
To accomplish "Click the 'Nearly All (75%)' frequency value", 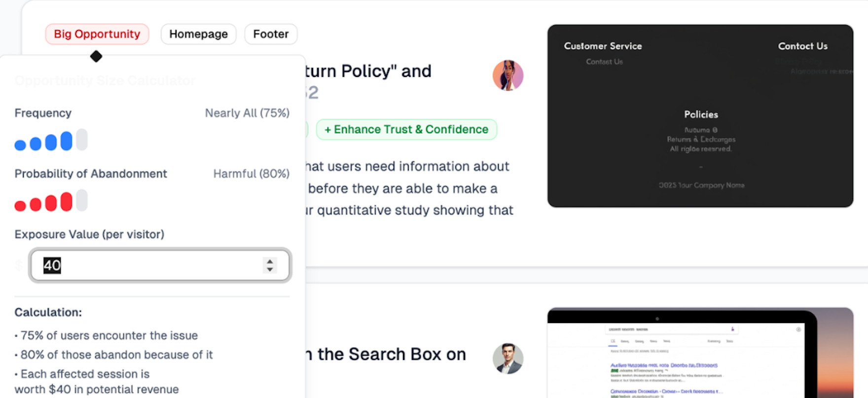I will coord(247,113).
